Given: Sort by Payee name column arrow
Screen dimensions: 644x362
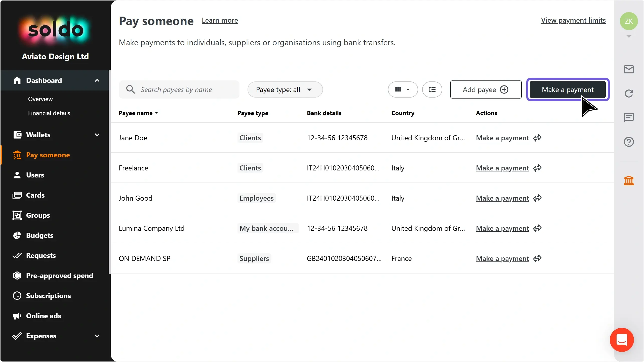Looking at the screenshot, I should click(156, 113).
